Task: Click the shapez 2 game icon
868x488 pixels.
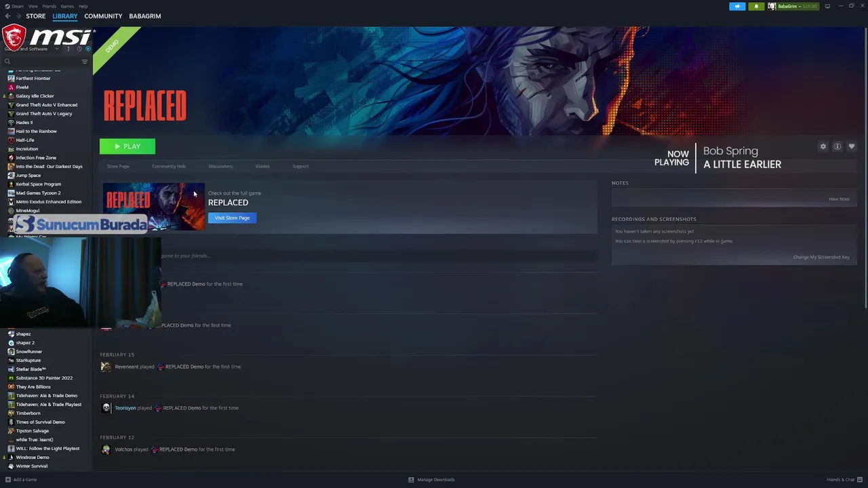Action: (11, 343)
